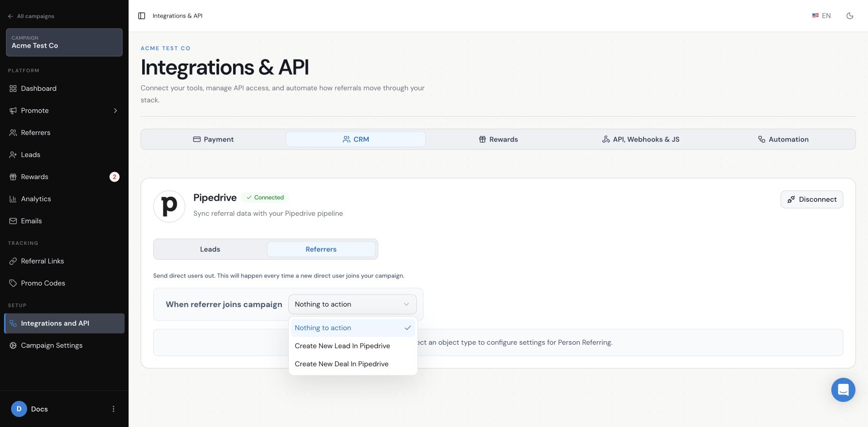Collapse the When referrer joins campaign dropdown
This screenshot has width=868, height=427.
coord(353,304)
